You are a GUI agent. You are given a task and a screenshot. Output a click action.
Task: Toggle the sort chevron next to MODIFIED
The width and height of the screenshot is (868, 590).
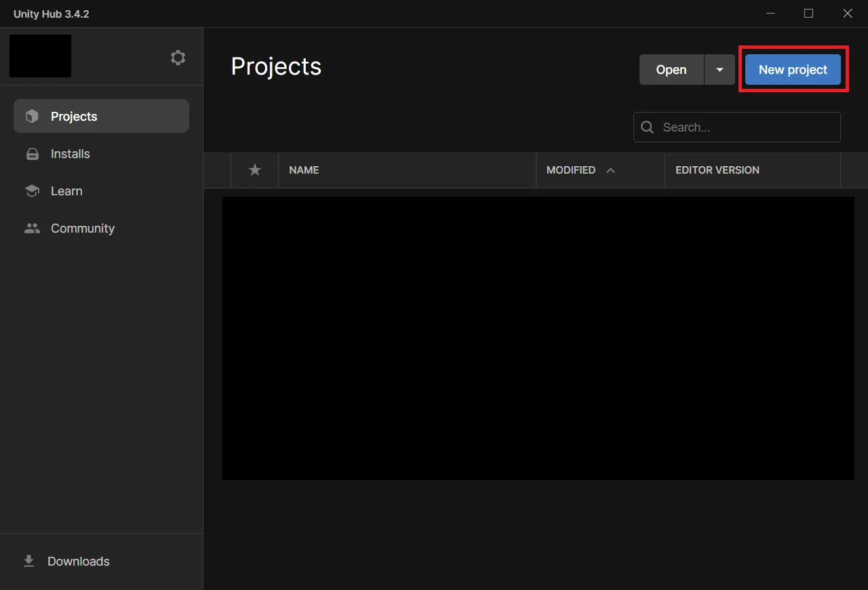610,170
